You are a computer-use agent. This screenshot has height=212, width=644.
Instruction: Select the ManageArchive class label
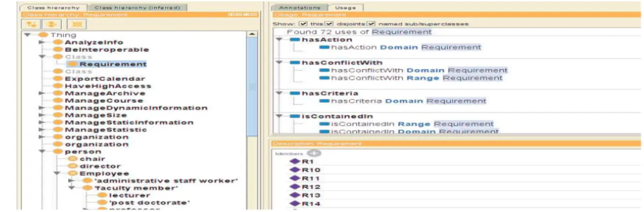pyautogui.click(x=105, y=93)
